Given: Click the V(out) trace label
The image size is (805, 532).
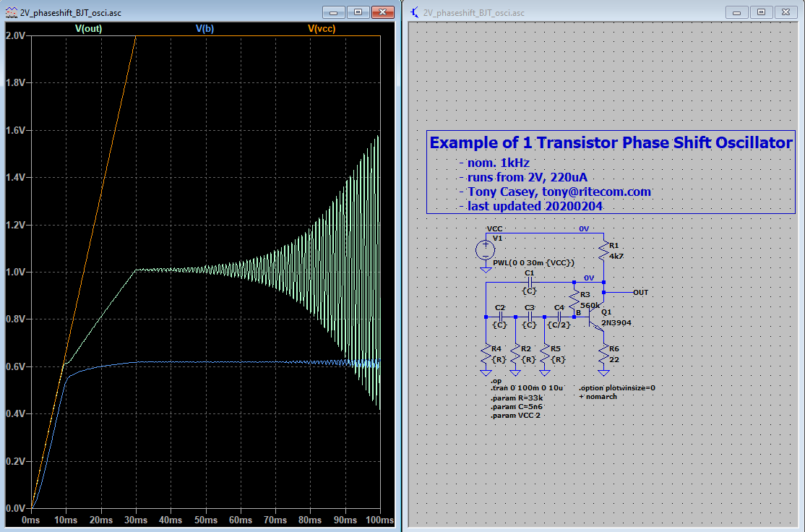Looking at the screenshot, I should click(88, 29).
